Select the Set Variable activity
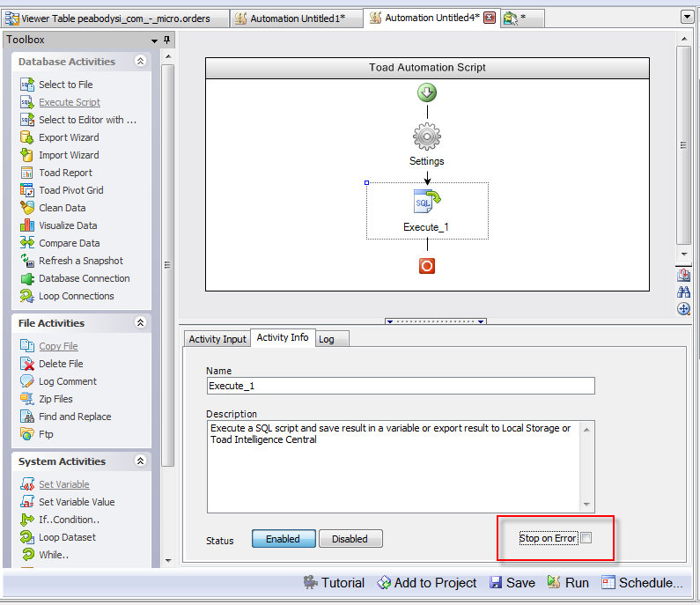 55,484
